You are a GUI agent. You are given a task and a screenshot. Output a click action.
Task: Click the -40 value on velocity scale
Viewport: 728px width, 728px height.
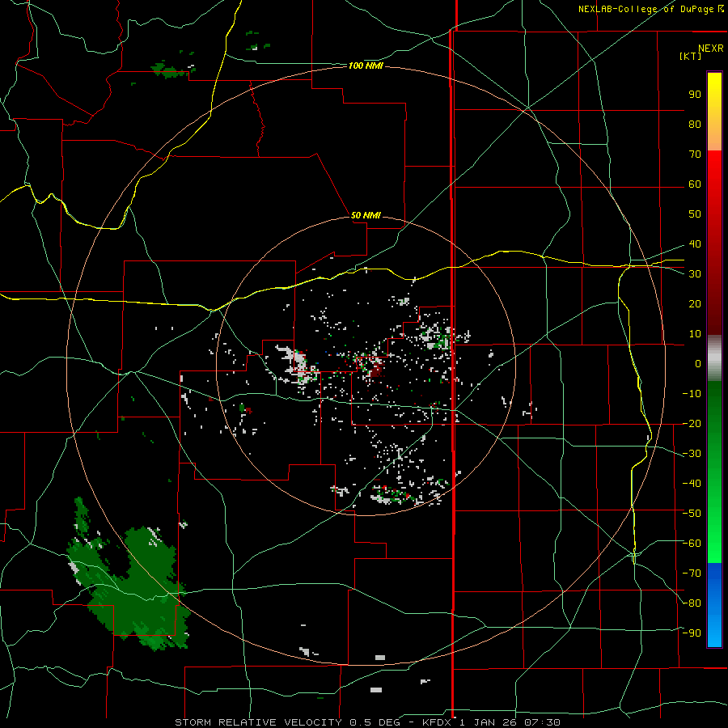[x=692, y=484]
